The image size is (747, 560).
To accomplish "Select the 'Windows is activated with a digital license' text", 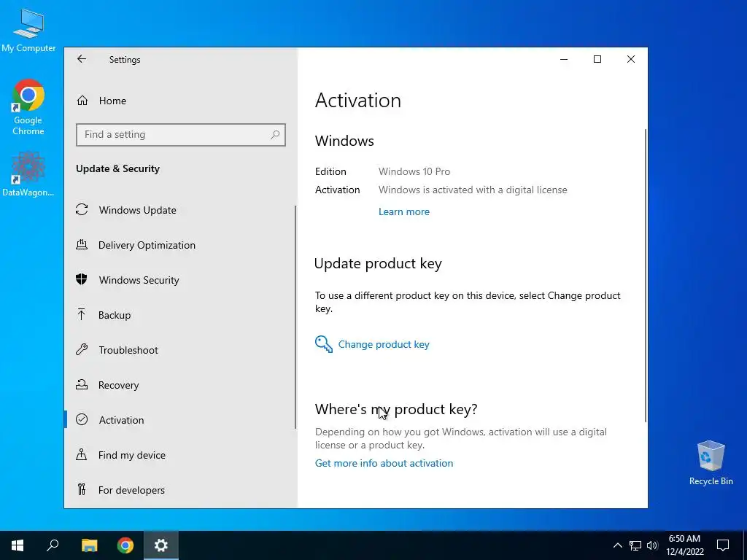I will [473, 190].
